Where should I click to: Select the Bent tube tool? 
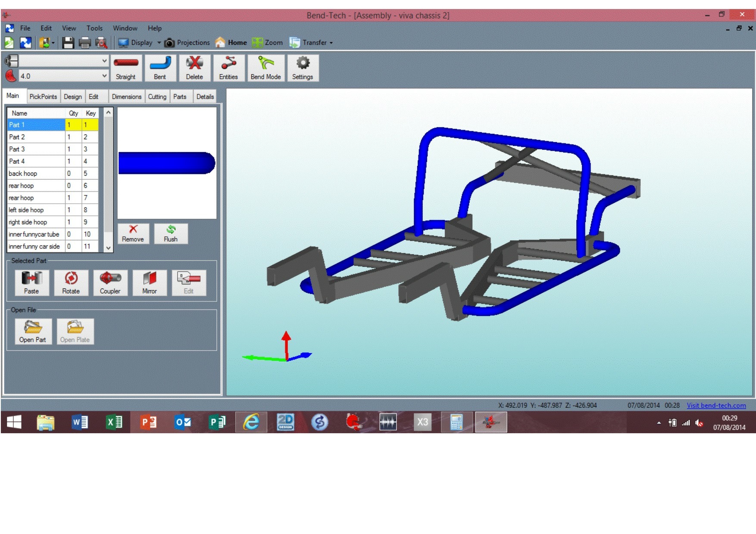[x=160, y=68]
